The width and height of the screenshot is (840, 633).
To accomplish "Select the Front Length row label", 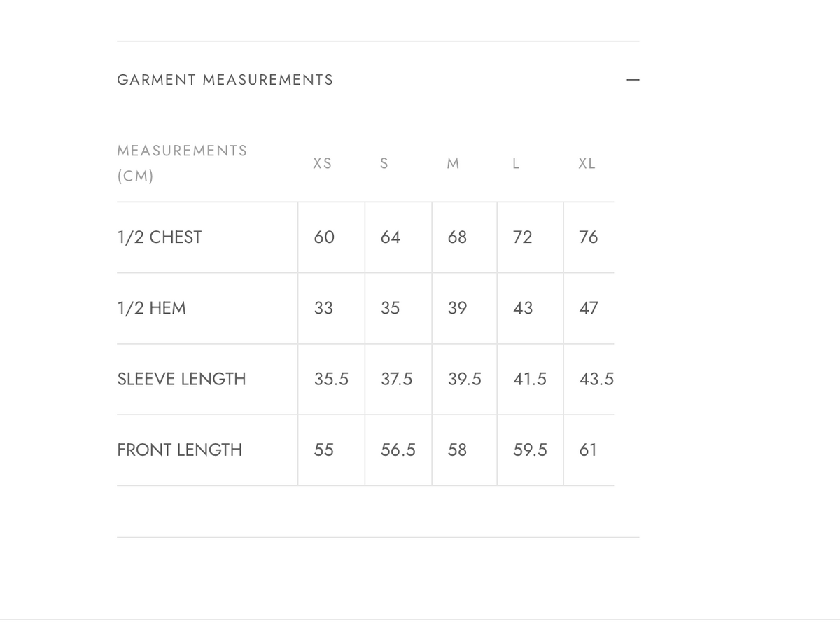I will point(180,450).
